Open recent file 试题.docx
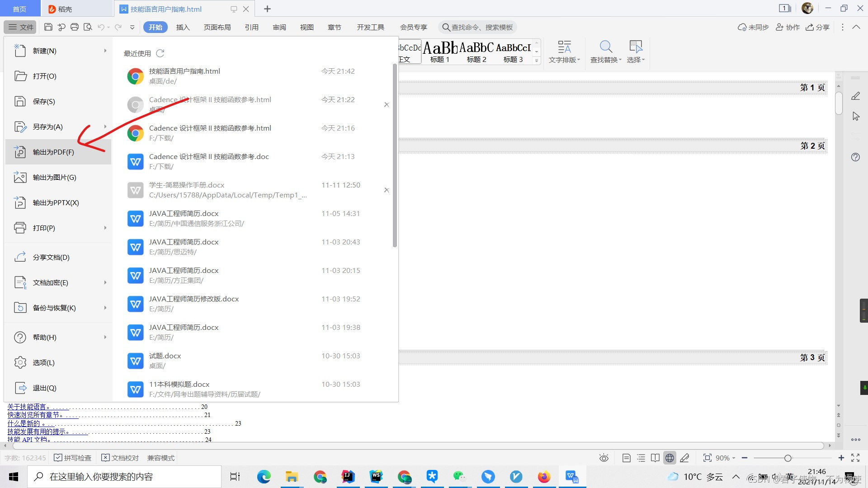Image resolution: width=868 pixels, height=488 pixels. 165,356
